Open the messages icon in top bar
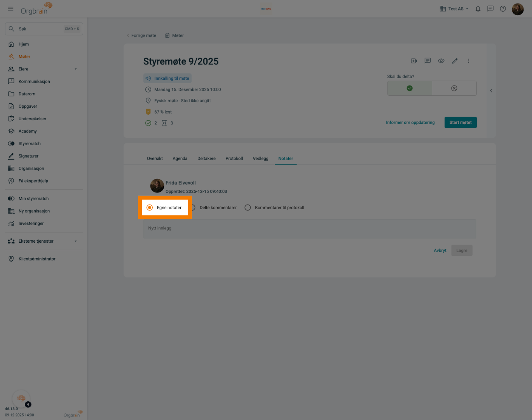This screenshot has width=532, height=420. (x=490, y=9)
